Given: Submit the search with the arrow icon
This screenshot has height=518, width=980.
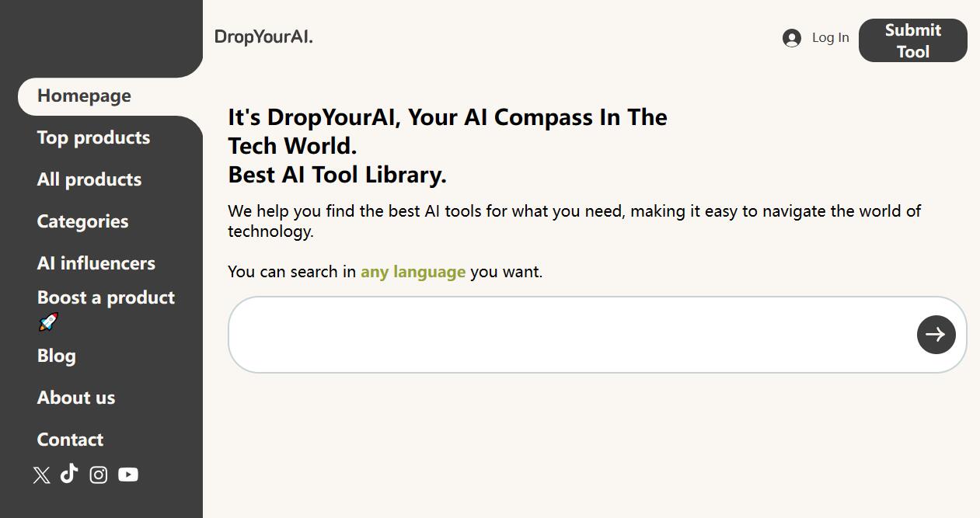Looking at the screenshot, I should (936, 334).
